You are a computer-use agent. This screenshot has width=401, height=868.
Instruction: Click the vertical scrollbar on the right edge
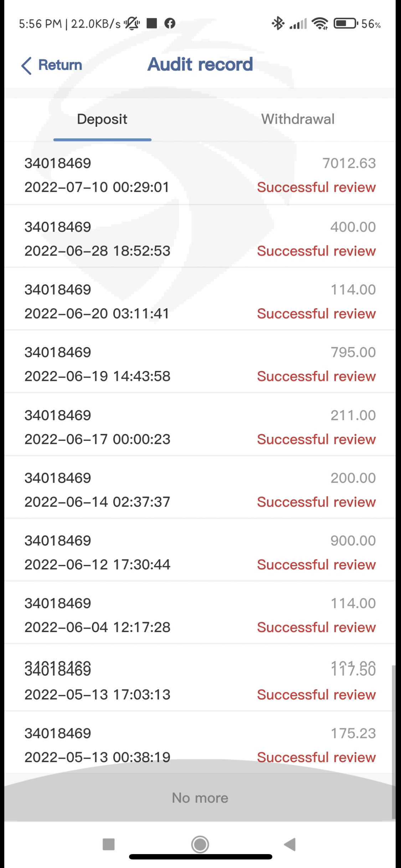393,741
